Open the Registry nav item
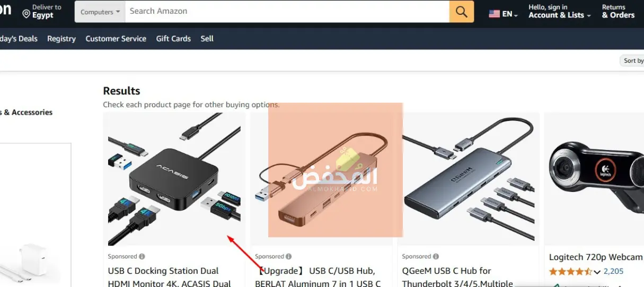This screenshot has height=287, width=644. [61, 39]
